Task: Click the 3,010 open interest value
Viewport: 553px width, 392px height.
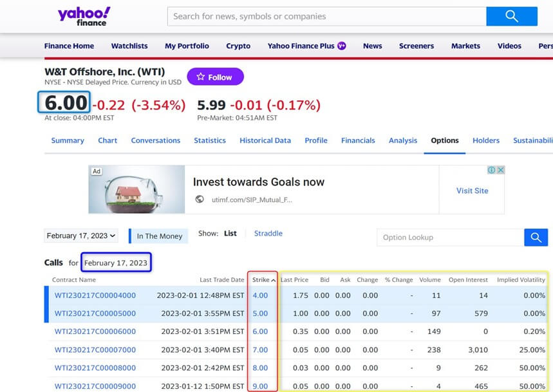Action: [478, 350]
